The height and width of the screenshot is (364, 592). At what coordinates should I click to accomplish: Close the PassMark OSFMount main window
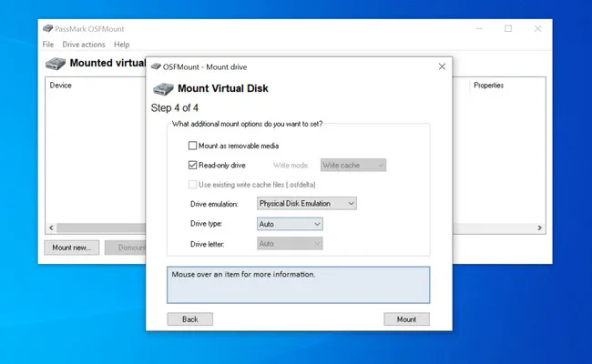click(x=537, y=29)
